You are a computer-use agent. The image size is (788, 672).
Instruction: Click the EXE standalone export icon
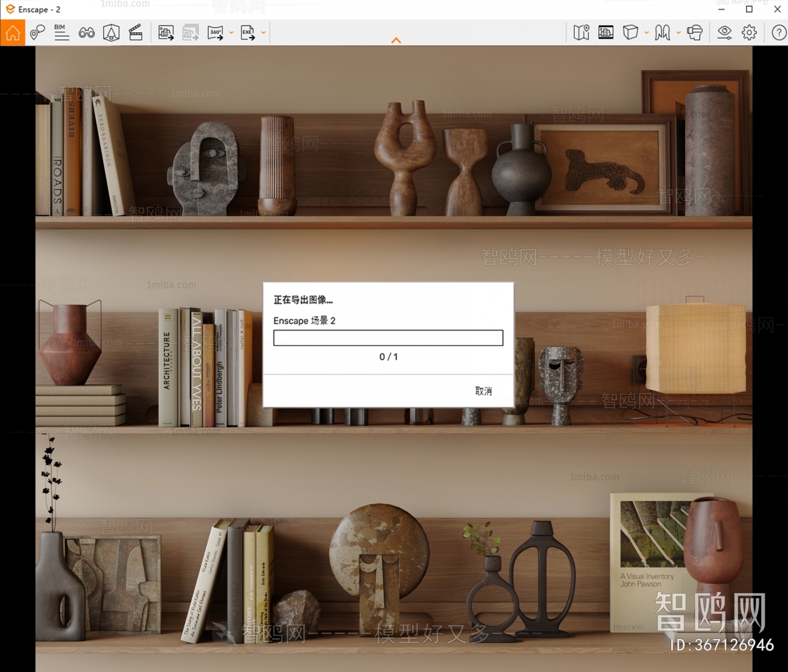click(x=248, y=33)
